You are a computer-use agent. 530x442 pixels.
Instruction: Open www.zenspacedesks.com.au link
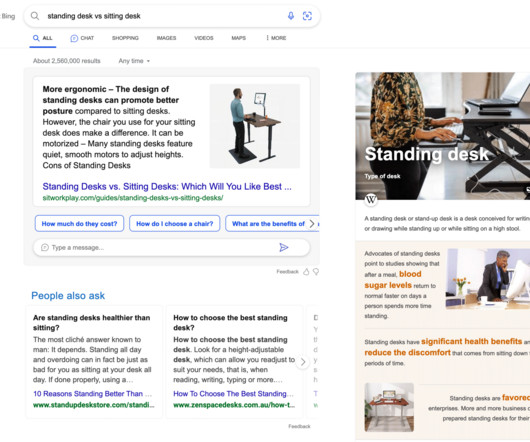click(234, 405)
